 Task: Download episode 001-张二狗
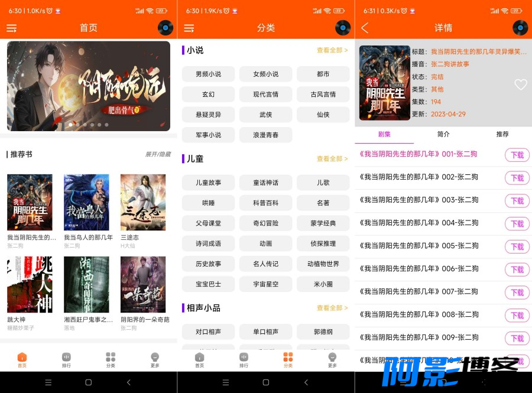(517, 155)
